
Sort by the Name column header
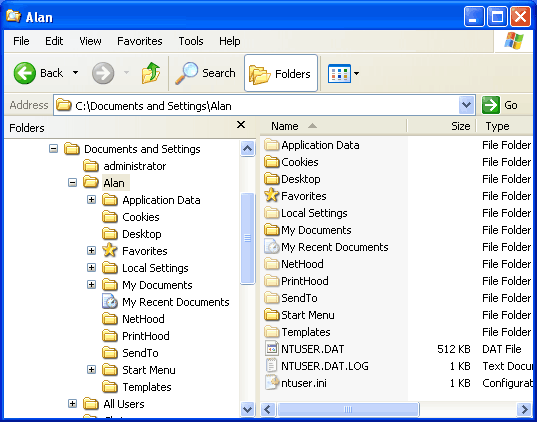(x=334, y=126)
